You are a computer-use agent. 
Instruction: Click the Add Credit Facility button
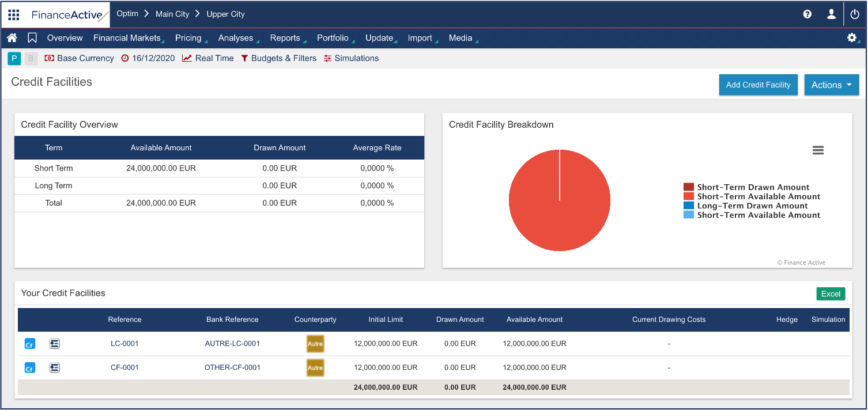coord(758,85)
